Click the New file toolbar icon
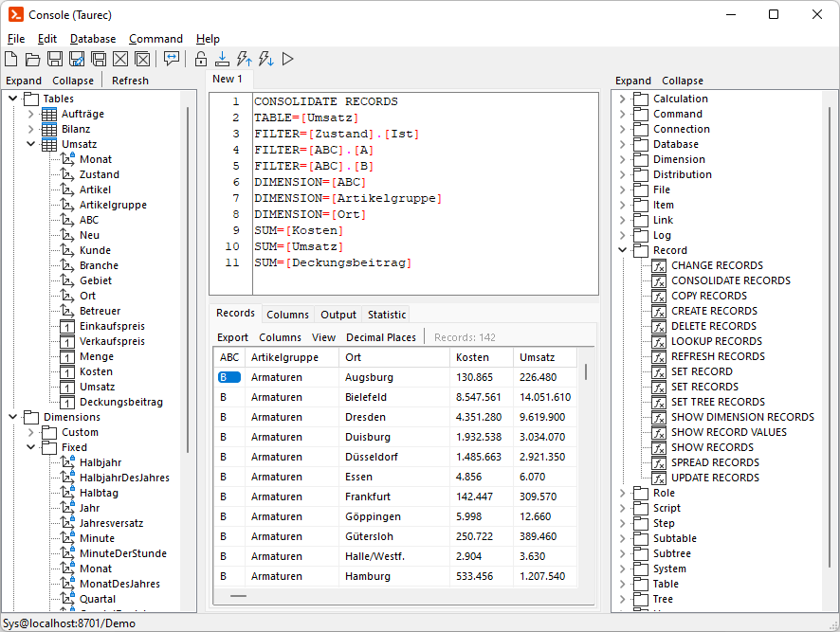Screen dimensions: 840x632 (13, 59)
